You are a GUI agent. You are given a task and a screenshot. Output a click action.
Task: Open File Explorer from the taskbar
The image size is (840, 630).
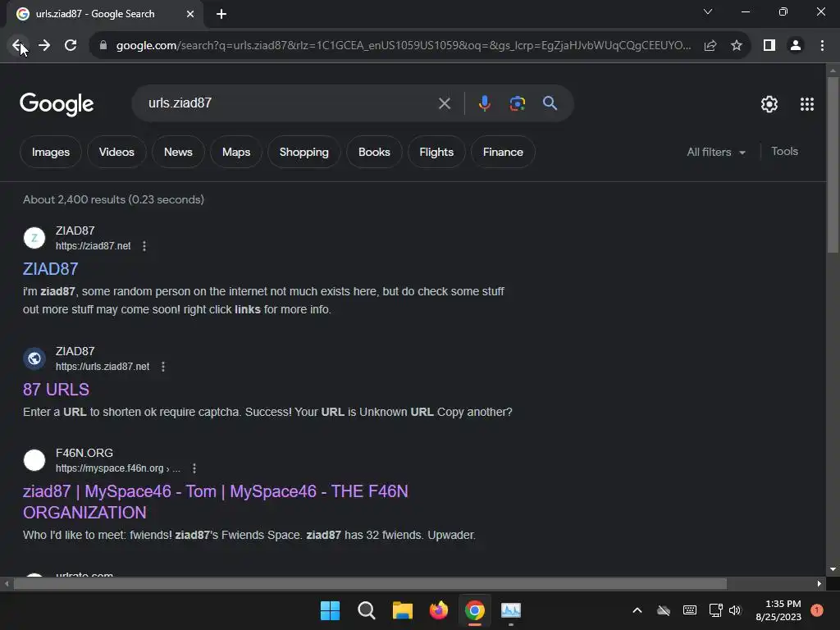[402, 610]
